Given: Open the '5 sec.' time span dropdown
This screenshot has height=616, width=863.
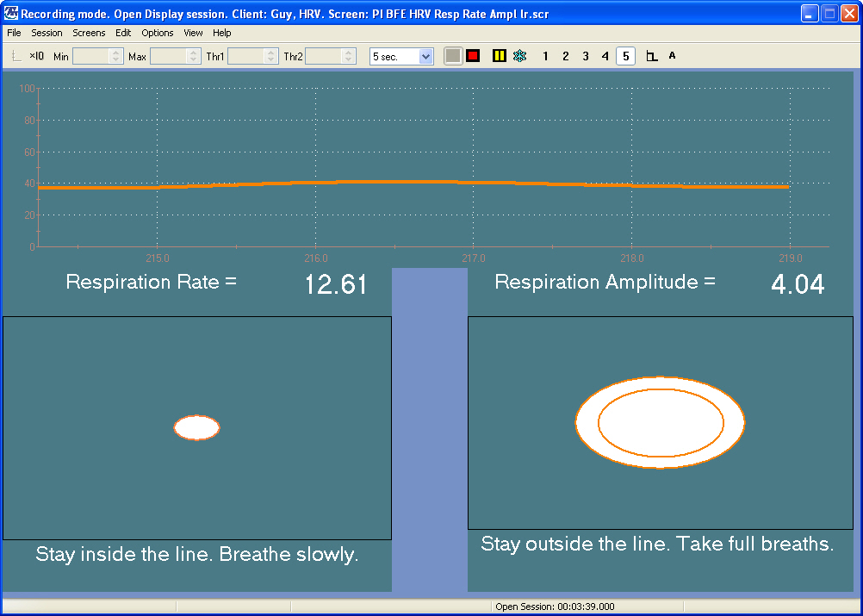Looking at the screenshot, I should tap(425, 56).
